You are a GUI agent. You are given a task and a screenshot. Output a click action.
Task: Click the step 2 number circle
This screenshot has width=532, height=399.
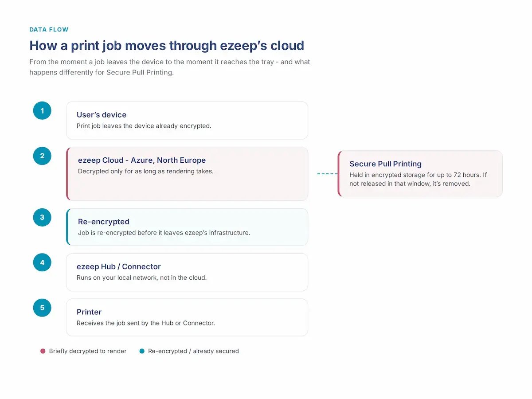[x=42, y=156]
